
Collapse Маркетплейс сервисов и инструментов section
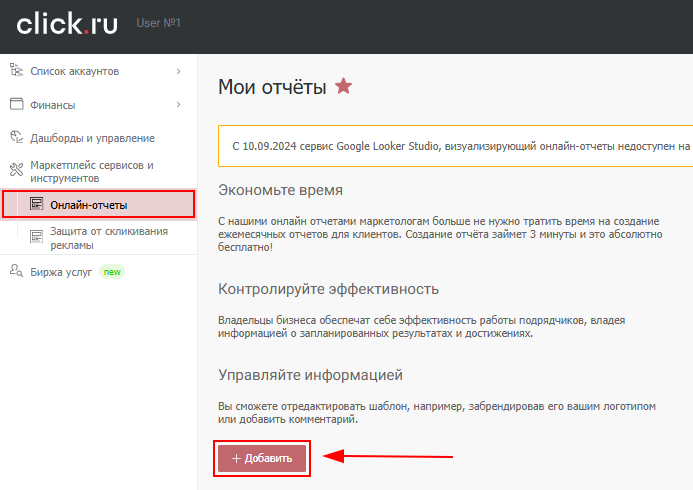[x=92, y=171]
